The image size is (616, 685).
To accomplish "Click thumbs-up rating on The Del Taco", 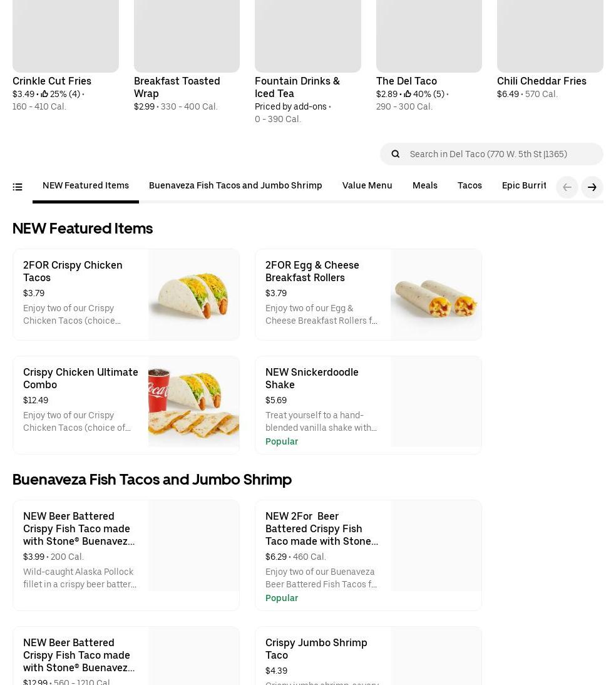I will 408,95.
